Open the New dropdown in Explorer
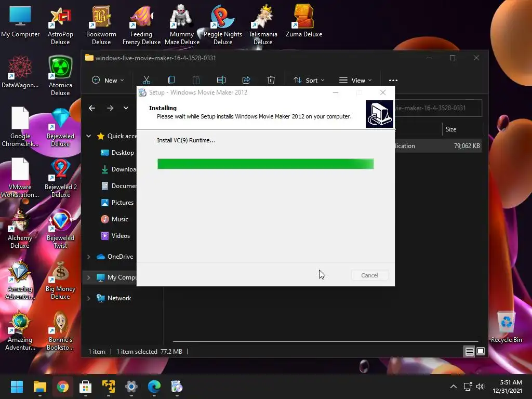The height and width of the screenshot is (399, 532). pos(108,80)
